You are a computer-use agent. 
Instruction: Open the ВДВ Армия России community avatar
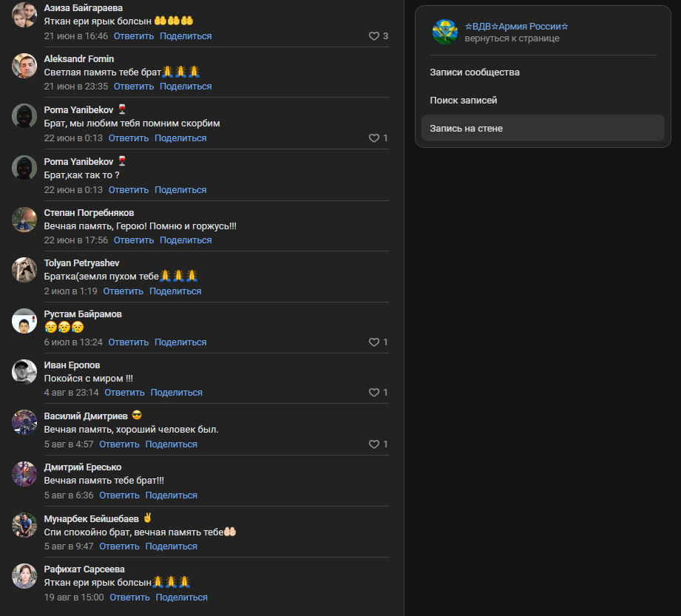[x=444, y=32]
